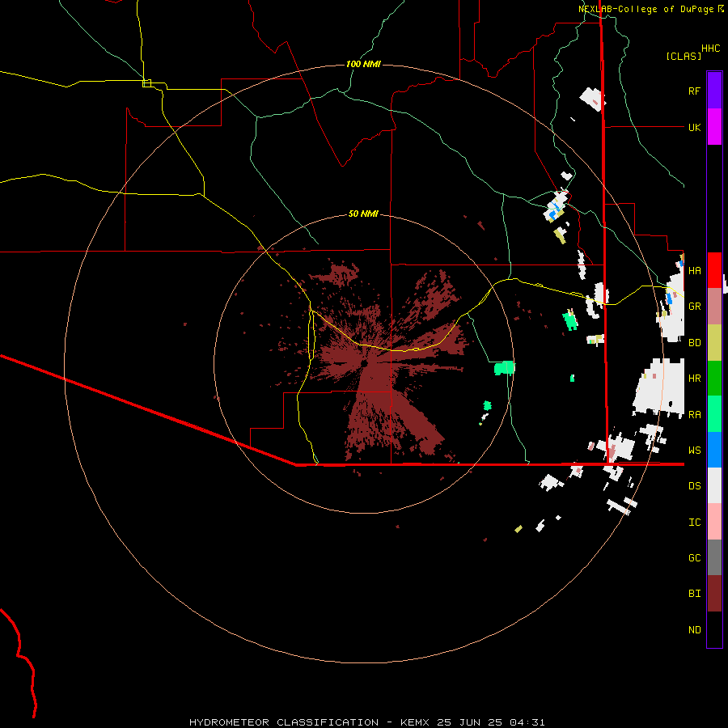
Task: Click the UK magenta legend swatch
Action: click(x=714, y=127)
